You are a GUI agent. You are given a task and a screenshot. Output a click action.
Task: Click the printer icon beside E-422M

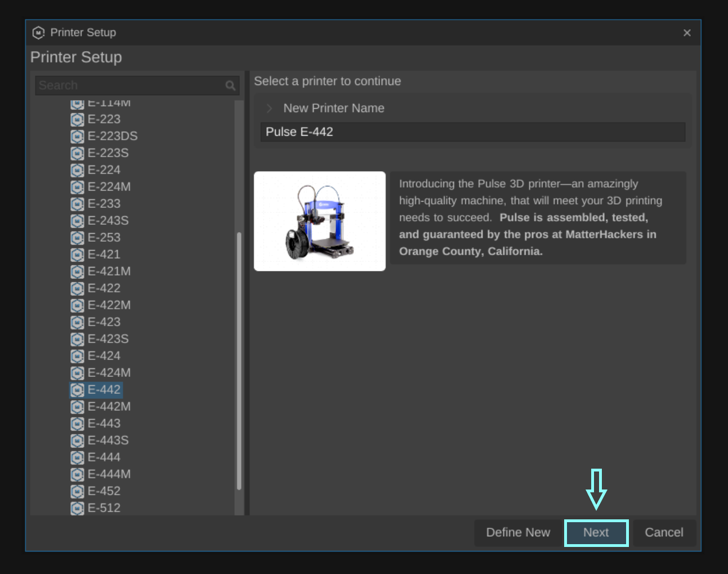click(77, 305)
